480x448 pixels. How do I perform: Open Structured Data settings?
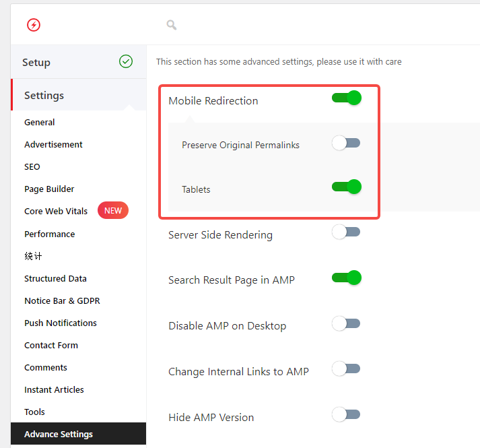[55, 278]
